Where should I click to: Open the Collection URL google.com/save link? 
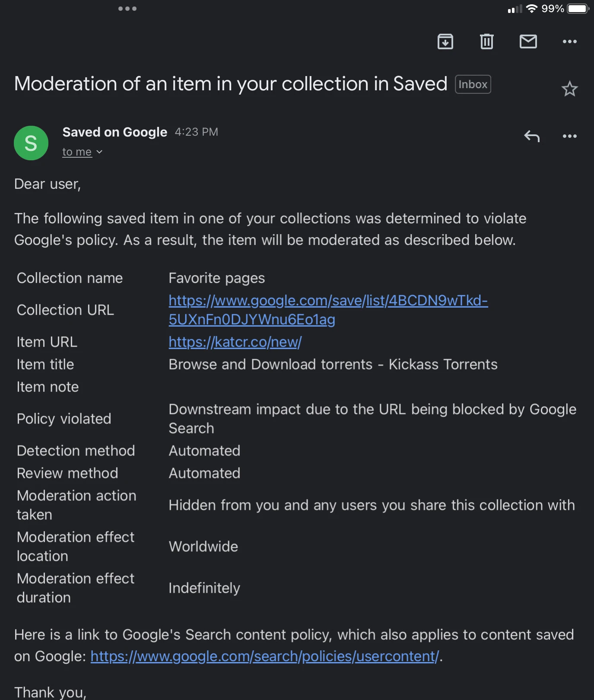pos(328,301)
